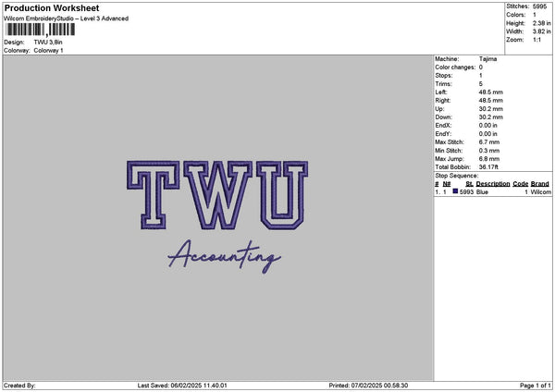Click the 'Blue' description in stop row
The height and width of the screenshot is (392, 555).
click(482, 192)
